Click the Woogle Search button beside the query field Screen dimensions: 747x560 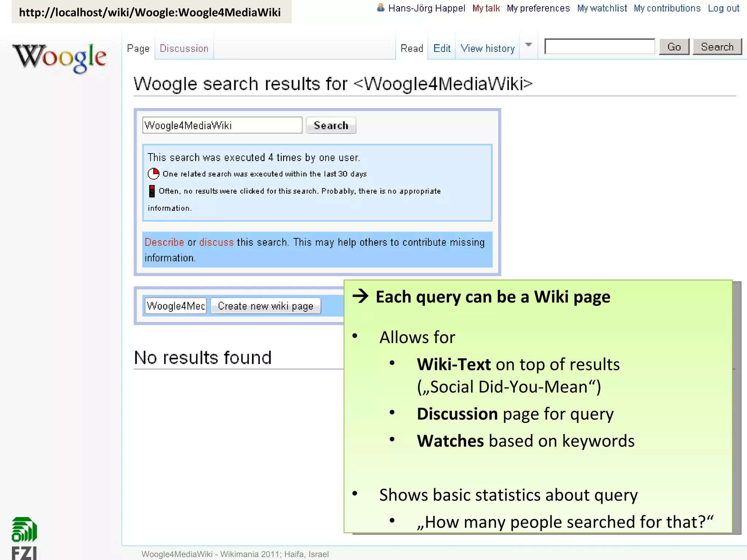(331, 125)
